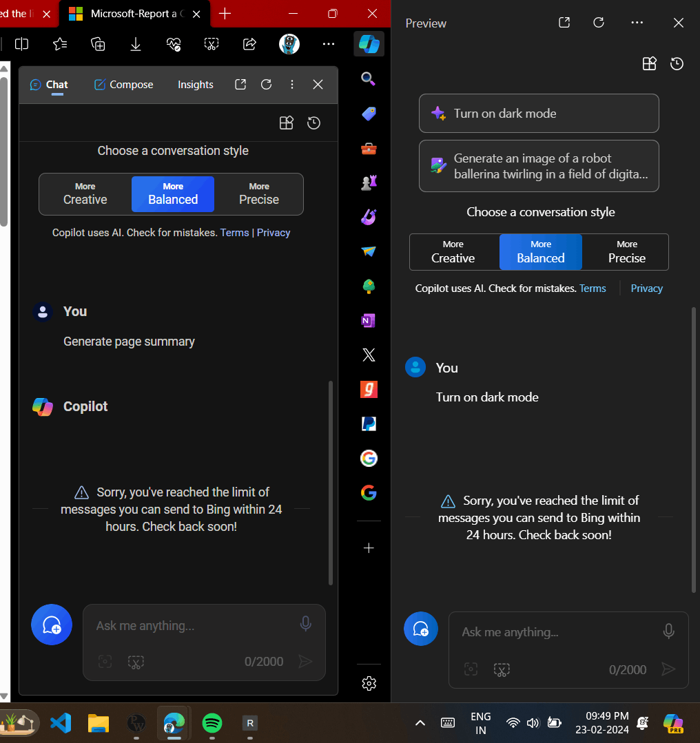Open Downloads arrow icon in Edge toolbar
Screen dimensions: 700x743
[136, 45]
